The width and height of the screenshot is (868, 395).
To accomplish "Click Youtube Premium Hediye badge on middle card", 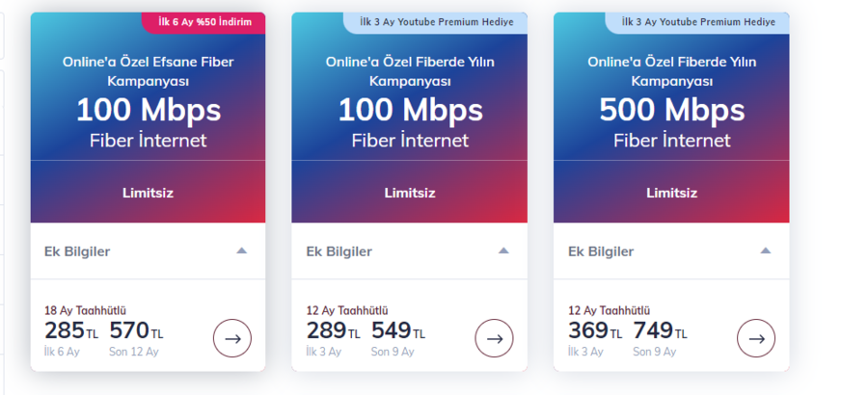I will 436,23.
